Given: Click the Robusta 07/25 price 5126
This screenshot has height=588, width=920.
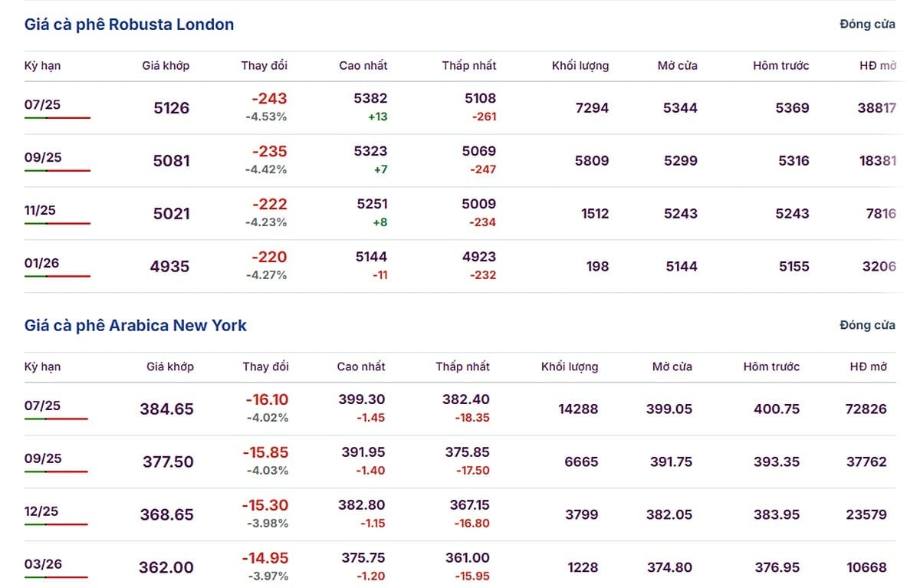Looking at the screenshot, I should (172, 108).
